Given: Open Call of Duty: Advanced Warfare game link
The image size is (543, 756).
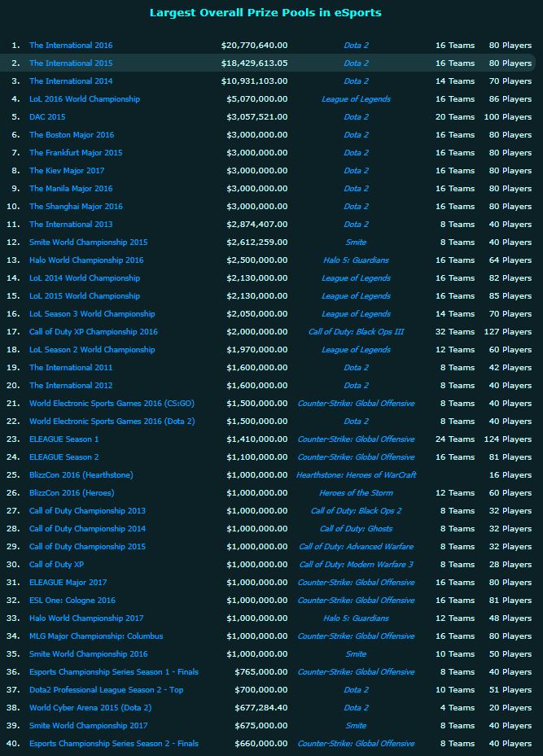Looking at the screenshot, I should tap(356, 546).
